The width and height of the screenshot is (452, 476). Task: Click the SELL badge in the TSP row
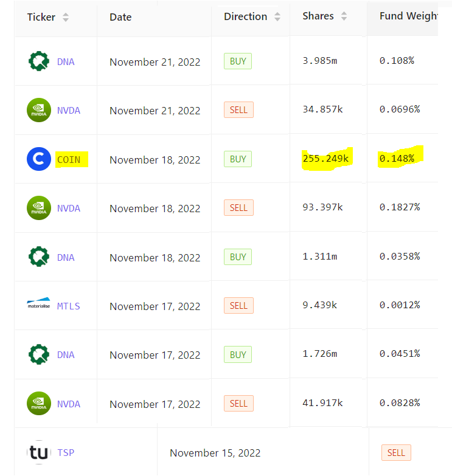coord(396,453)
